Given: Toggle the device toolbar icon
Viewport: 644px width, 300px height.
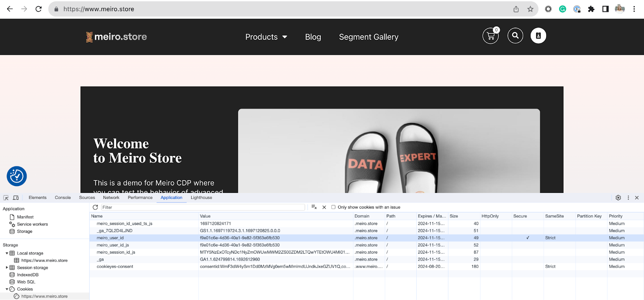Looking at the screenshot, I should pos(16,198).
